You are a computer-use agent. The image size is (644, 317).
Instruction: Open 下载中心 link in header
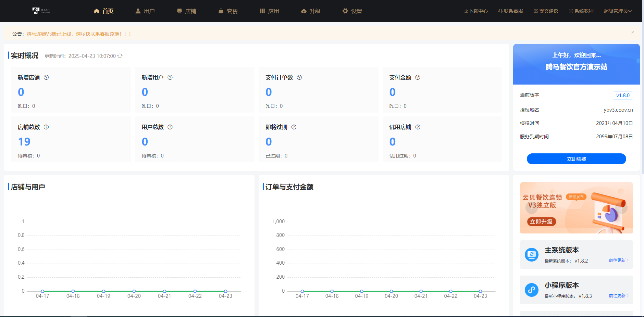point(476,11)
